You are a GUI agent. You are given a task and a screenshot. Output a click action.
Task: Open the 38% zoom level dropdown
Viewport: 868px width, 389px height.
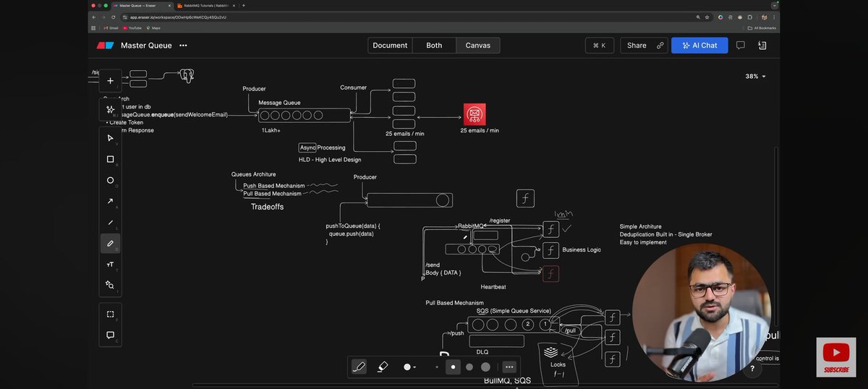tap(755, 76)
